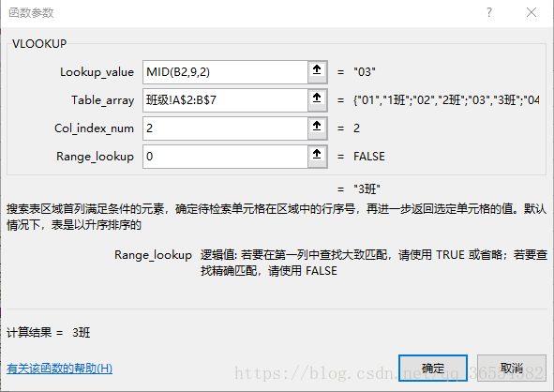Click the 计算结果 value 3班
The height and width of the screenshot is (392, 554).
point(82,333)
